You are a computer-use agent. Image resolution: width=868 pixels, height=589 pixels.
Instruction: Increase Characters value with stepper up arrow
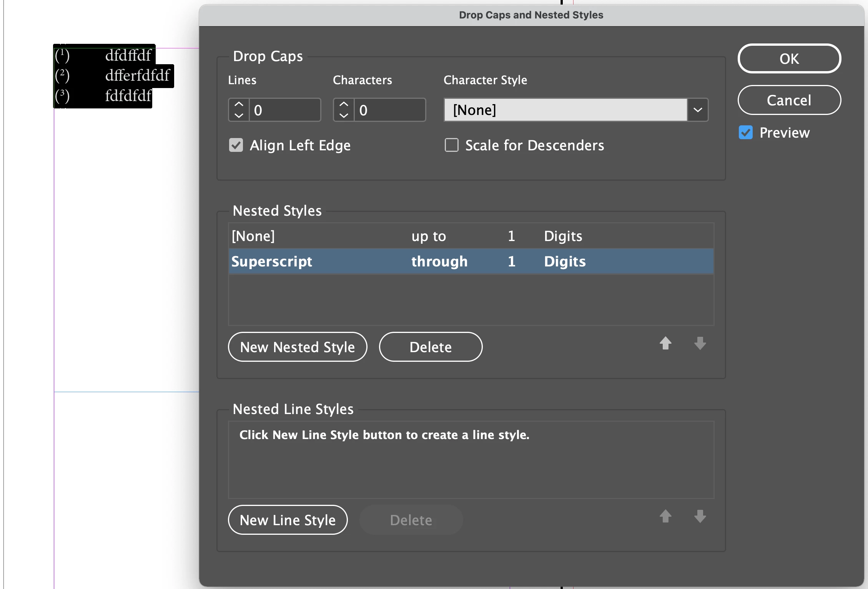coord(344,105)
